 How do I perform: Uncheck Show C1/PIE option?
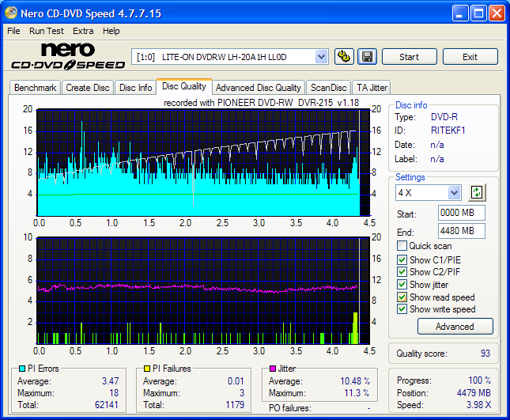[x=402, y=259]
